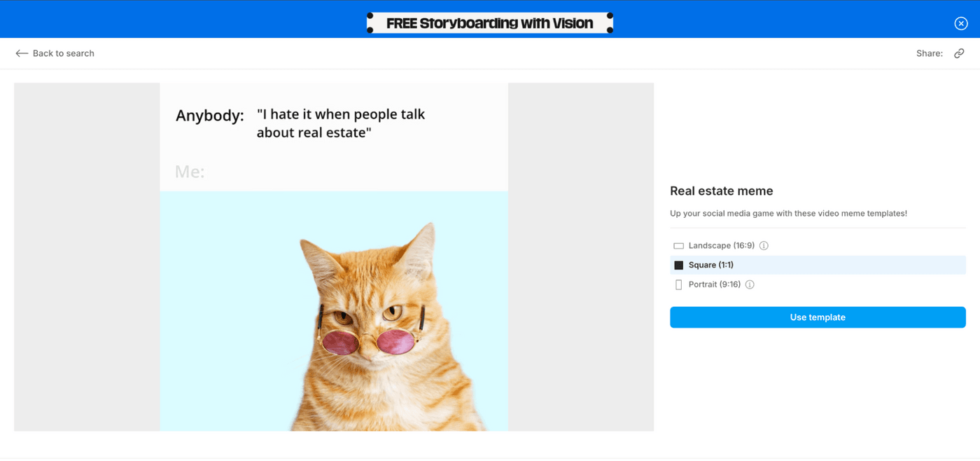
Task: Copy the share link via chain icon
Action: click(959, 53)
